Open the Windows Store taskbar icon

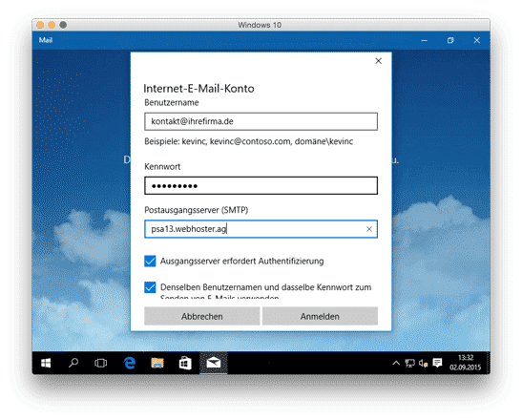point(185,363)
